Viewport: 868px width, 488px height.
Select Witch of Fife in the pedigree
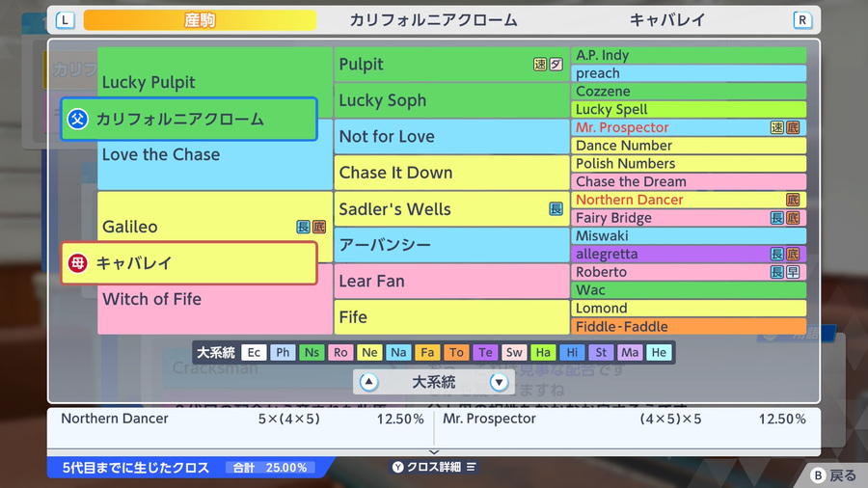coord(151,299)
